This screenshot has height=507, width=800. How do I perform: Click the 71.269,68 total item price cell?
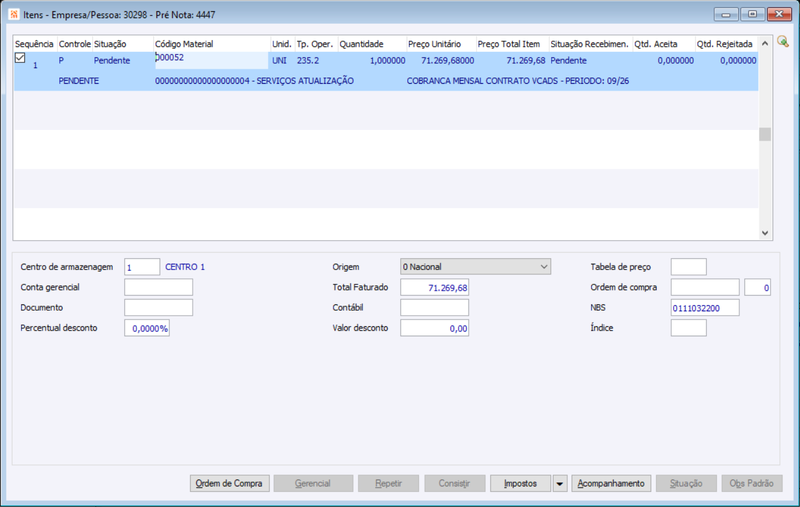[x=526, y=60]
